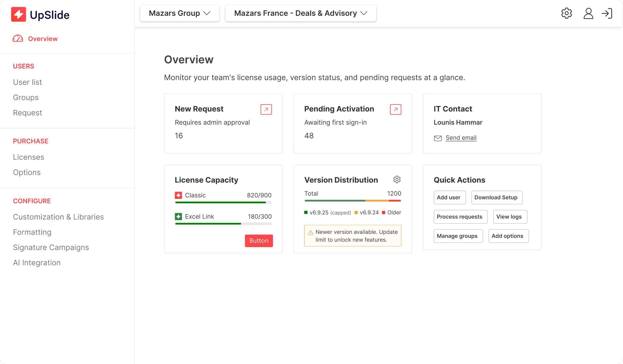Open Signature Campaigns

coord(51,247)
